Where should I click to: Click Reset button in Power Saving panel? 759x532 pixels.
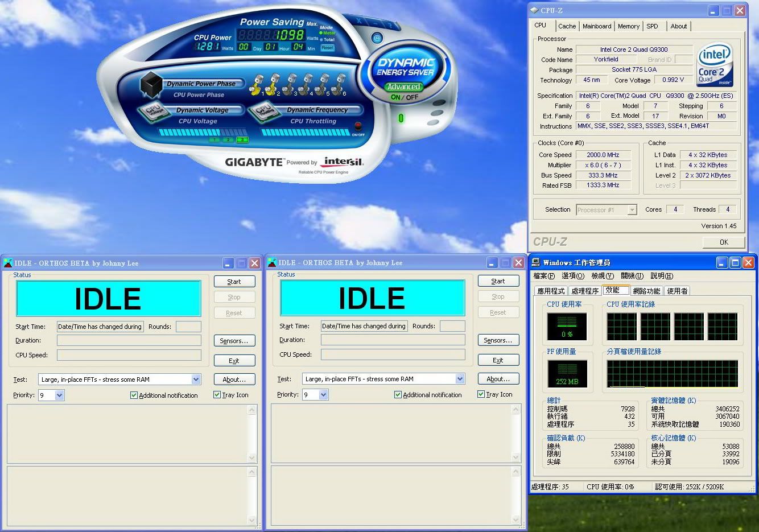click(327, 48)
